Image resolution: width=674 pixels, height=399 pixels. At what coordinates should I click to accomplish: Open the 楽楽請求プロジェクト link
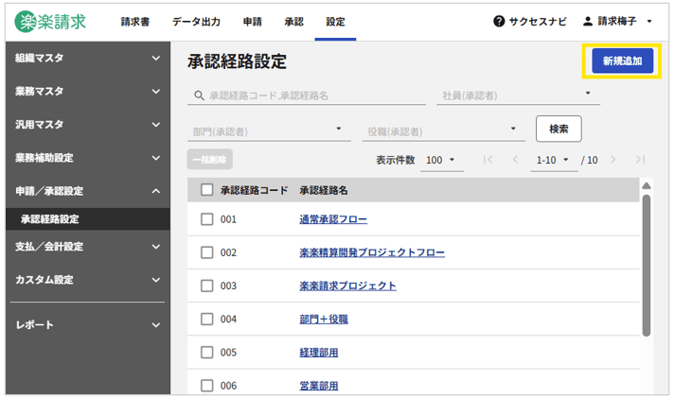pyautogui.click(x=348, y=286)
